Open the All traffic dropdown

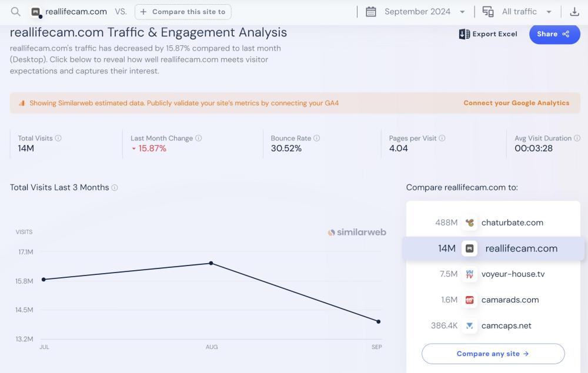pyautogui.click(x=549, y=12)
